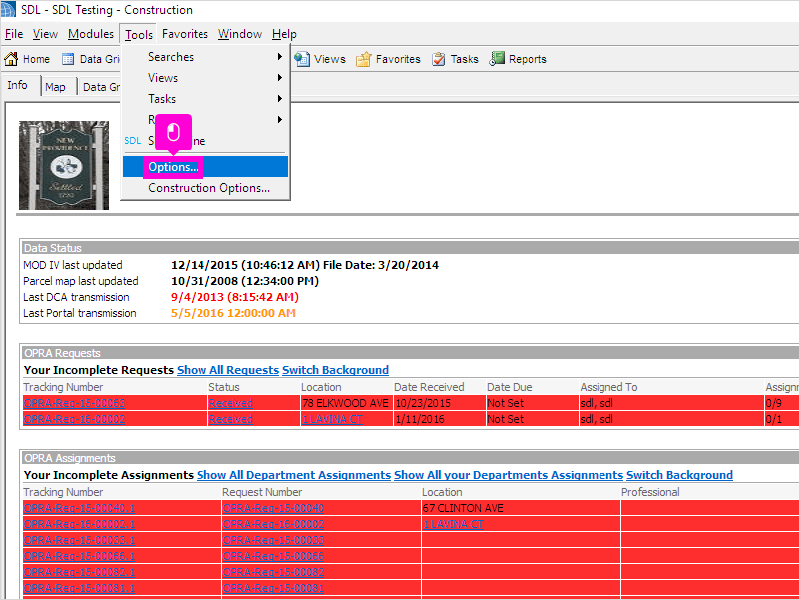This screenshot has width=800, height=600.
Task: Click the Tasks clipboard icon
Action: (438, 59)
